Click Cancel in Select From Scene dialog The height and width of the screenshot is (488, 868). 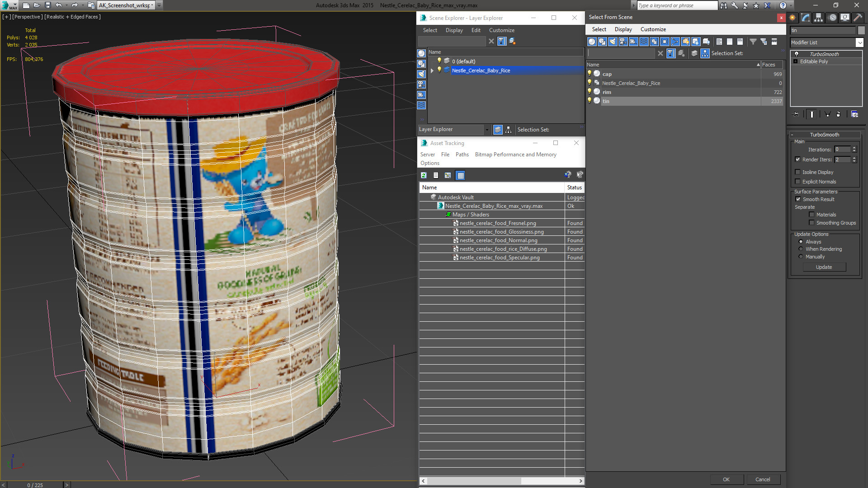[763, 479]
